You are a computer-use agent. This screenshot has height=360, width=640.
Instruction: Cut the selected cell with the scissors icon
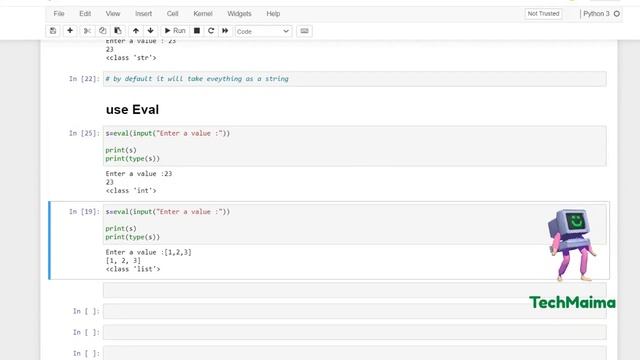coord(87,31)
